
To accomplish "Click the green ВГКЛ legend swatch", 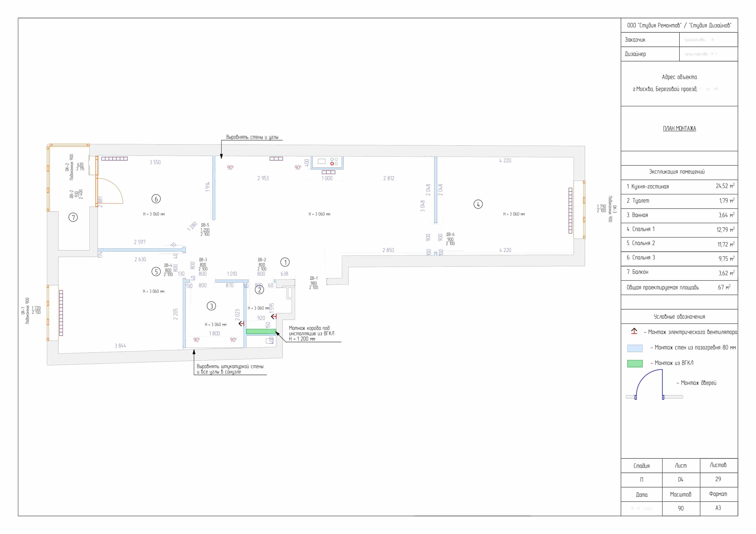I will [x=635, y=363].
